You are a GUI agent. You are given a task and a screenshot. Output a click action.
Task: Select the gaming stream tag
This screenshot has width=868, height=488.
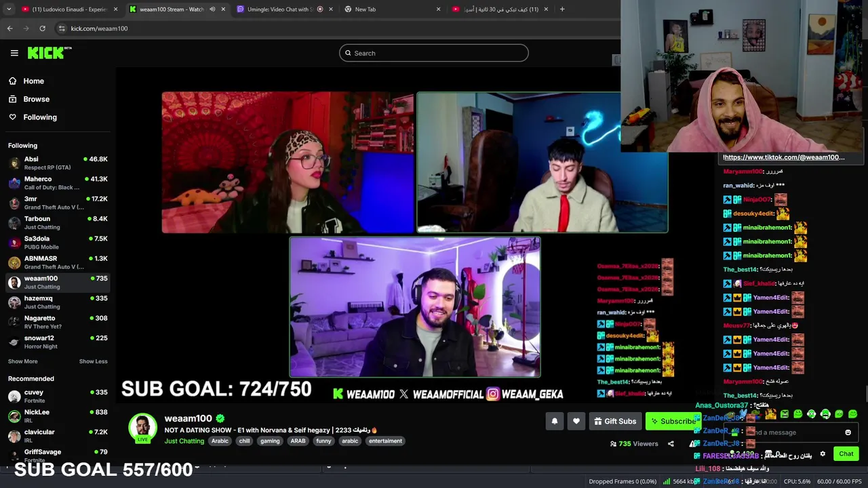pyautogui.click(x=270, y=441)
